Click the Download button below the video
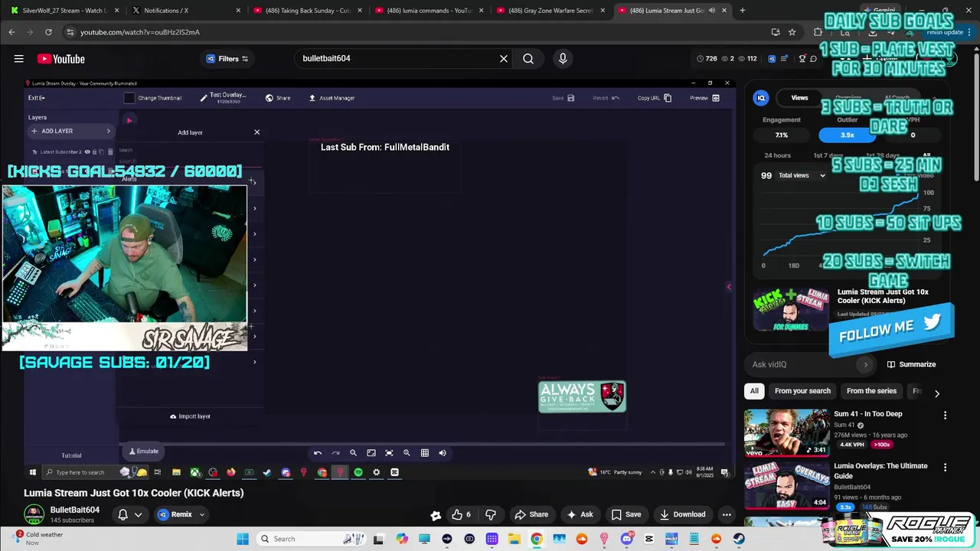Viewport: 980px width, 551px height. (x=682, y=514)
